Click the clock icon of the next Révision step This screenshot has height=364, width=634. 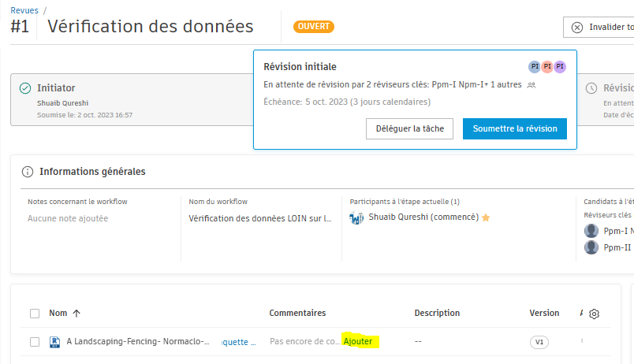[x=591, y=88]
